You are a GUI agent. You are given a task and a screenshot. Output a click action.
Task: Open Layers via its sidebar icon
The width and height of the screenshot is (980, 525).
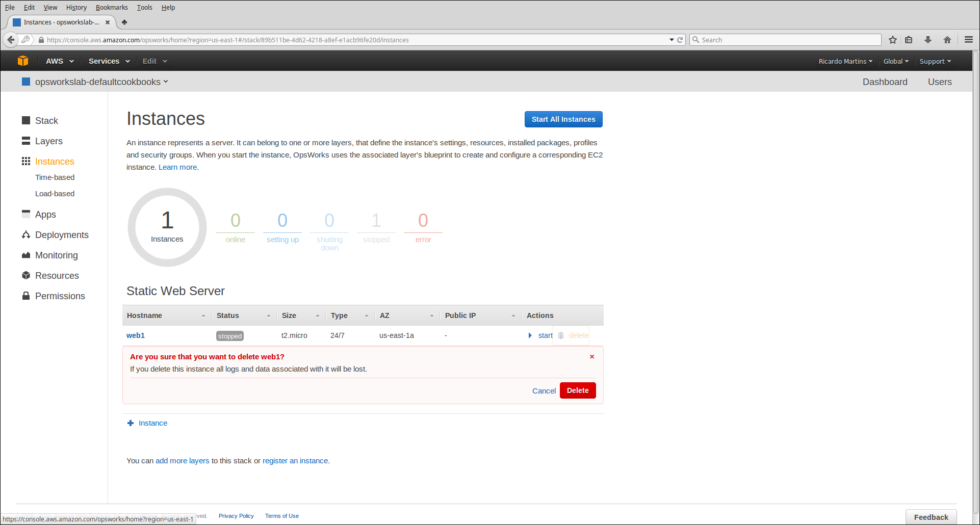tap(26, 141)
